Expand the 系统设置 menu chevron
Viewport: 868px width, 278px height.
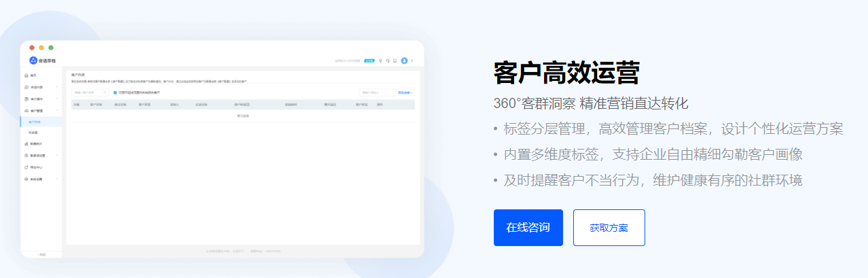point(57,179)
